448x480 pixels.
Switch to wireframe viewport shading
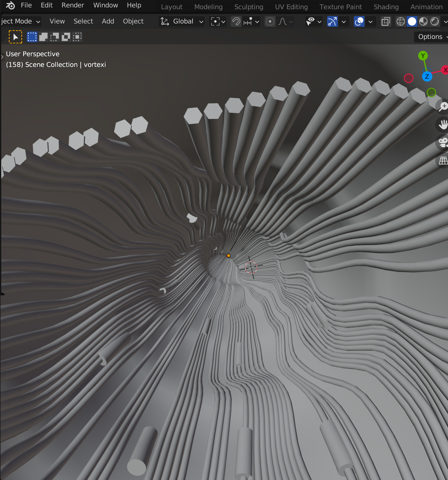[x=401, y=21]
